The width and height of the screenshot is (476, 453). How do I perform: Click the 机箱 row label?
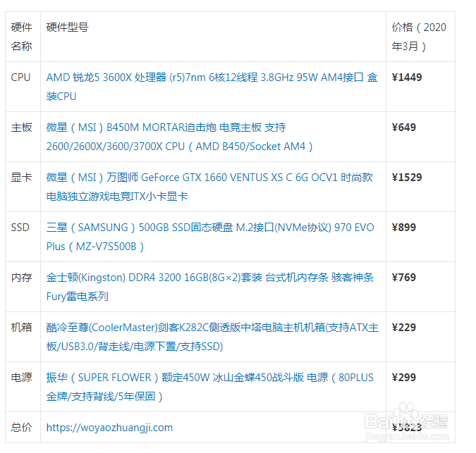click(21, 328)
